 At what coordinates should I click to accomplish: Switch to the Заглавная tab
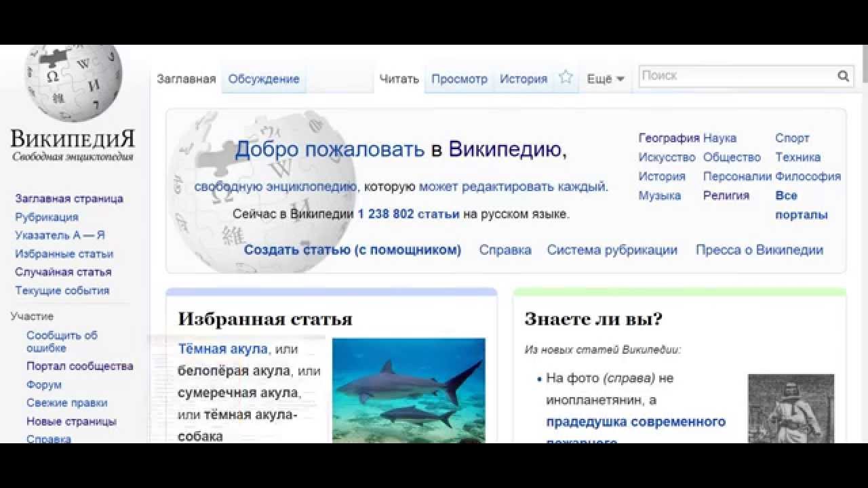[x=186, y=79]
